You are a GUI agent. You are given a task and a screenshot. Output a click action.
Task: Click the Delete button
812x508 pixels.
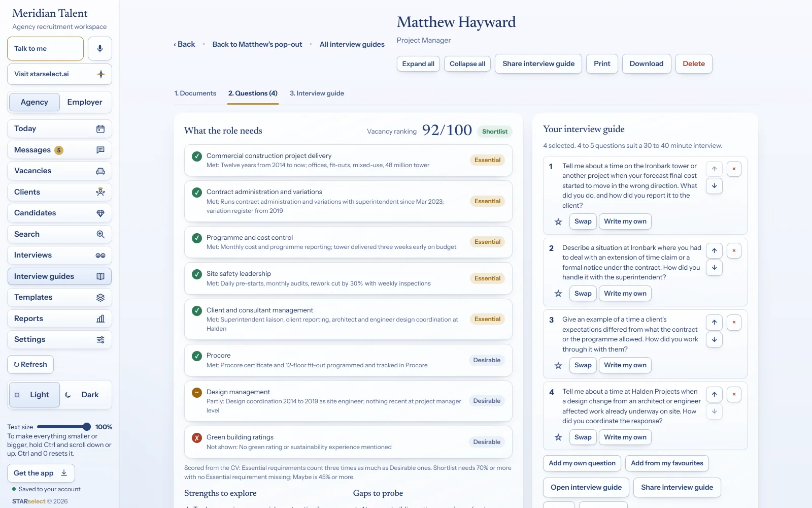click(694, 64)
